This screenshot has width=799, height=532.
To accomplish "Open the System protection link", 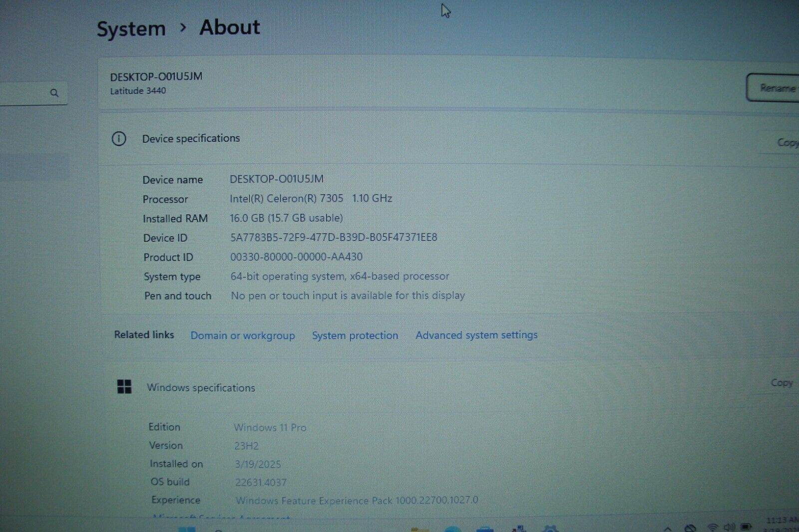I will pos(355,335).
